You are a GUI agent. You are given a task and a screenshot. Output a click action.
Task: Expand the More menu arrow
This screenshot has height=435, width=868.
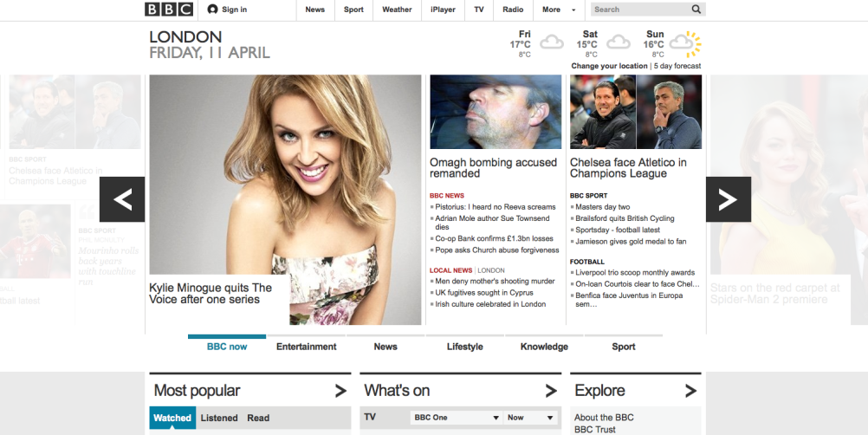pyautogui.click(x=573, y=10)
